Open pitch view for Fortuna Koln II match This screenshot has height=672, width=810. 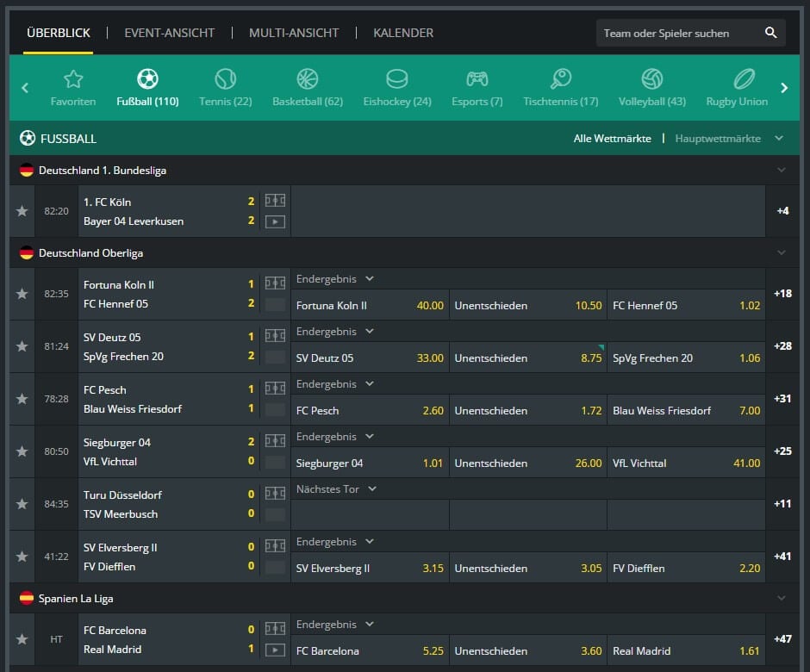point(275,283)
